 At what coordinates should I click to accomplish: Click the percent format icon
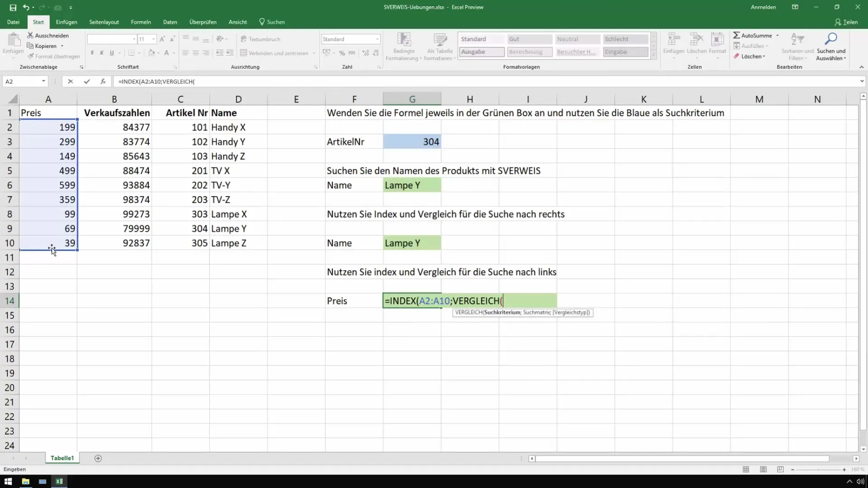coord(342,53)
